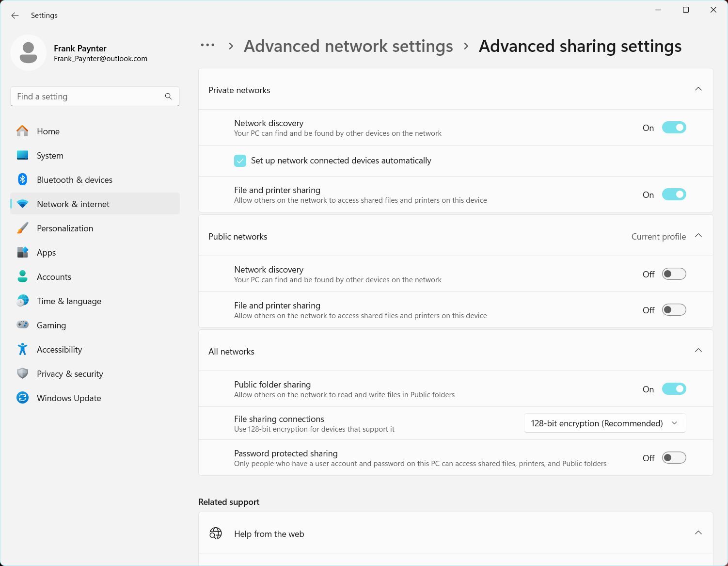The width and height of the screenshot is (728, 566).
Task: Open Bluetooth & devices icon in sidebar
Action: [22, 179]
